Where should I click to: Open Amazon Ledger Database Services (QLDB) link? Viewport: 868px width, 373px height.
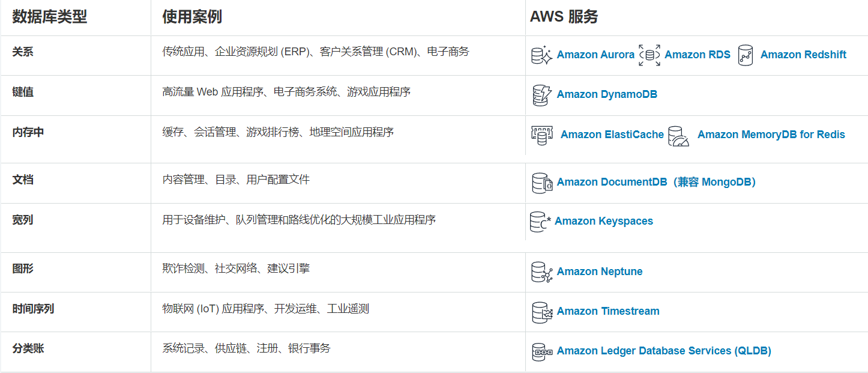[664, 351]
